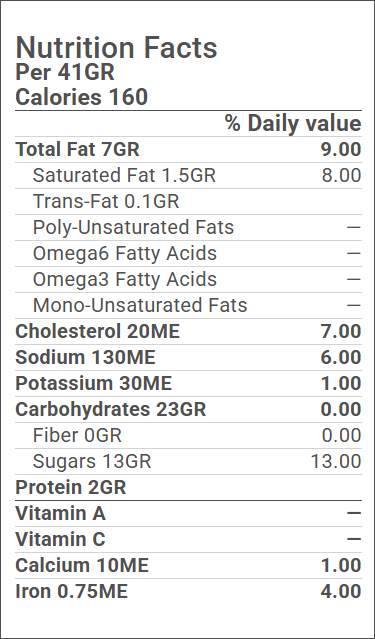Select the Per 41GR serving text
The height and width of the screenshot is (639, 375).
pyautogui.click(x=65, y=73)
